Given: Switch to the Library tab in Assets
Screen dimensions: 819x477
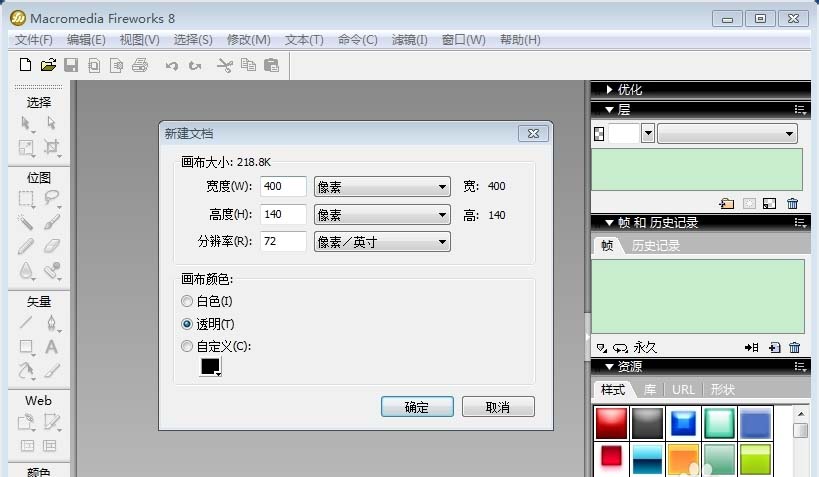Looking at the screenshot, I should (650, 390).
